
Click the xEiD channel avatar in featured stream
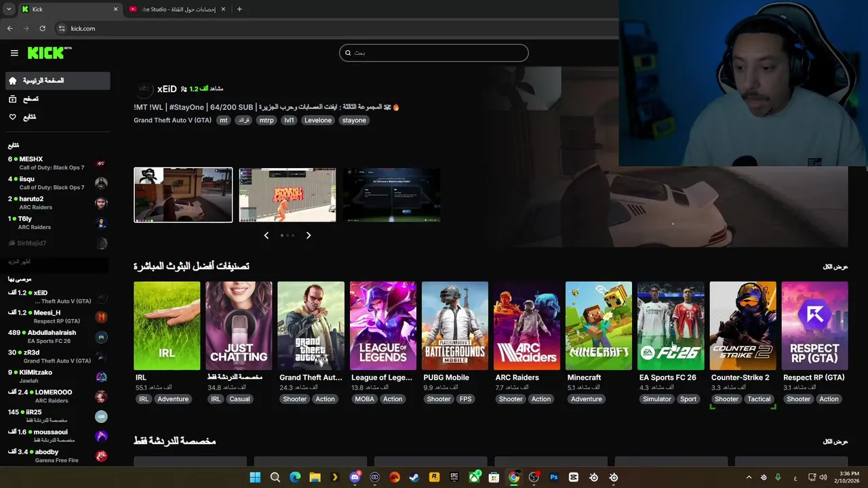tap(144, 89)
